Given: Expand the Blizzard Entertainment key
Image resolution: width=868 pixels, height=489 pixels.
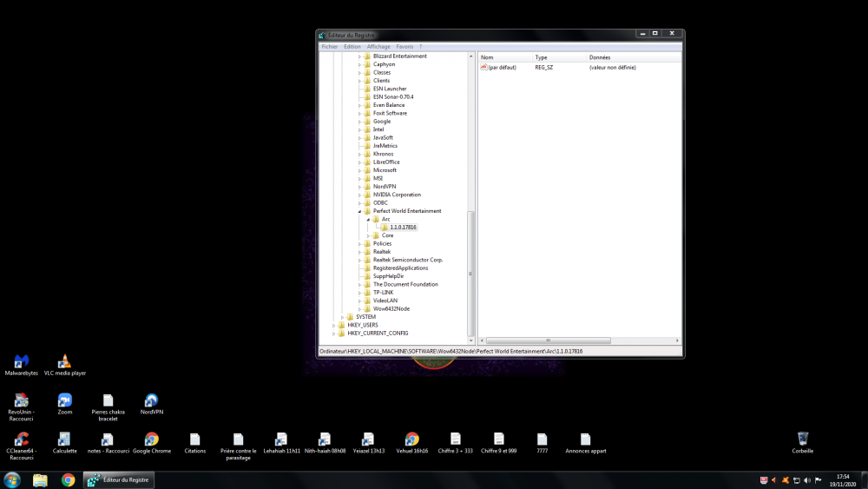Looking at the screenshot, I should [360, 56].
